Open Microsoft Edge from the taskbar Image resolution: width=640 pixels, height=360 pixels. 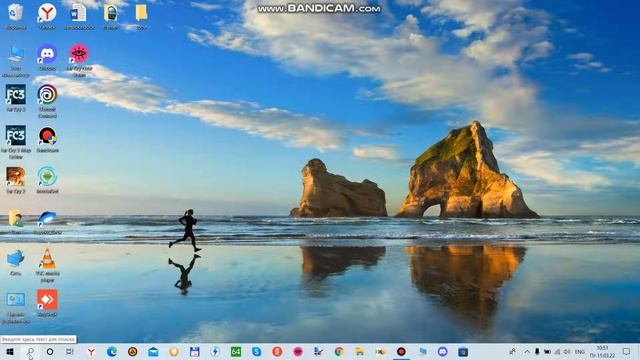(112, 352)
